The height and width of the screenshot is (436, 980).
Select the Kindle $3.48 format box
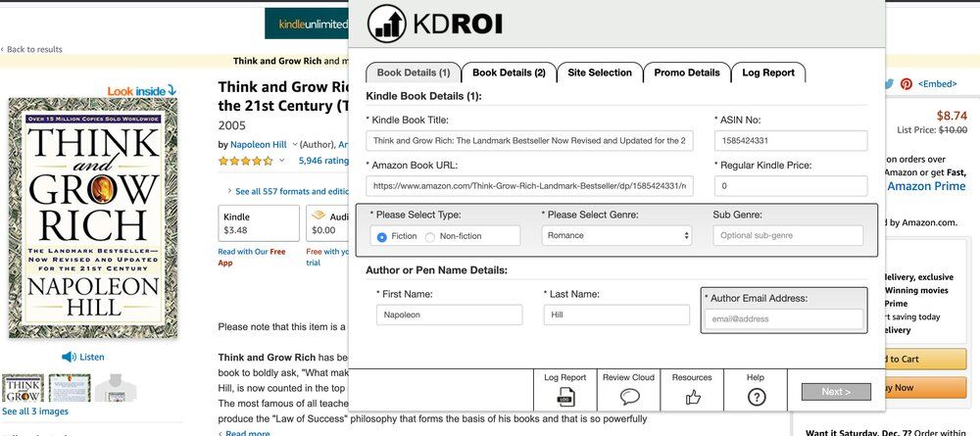[x=259, y=223]
